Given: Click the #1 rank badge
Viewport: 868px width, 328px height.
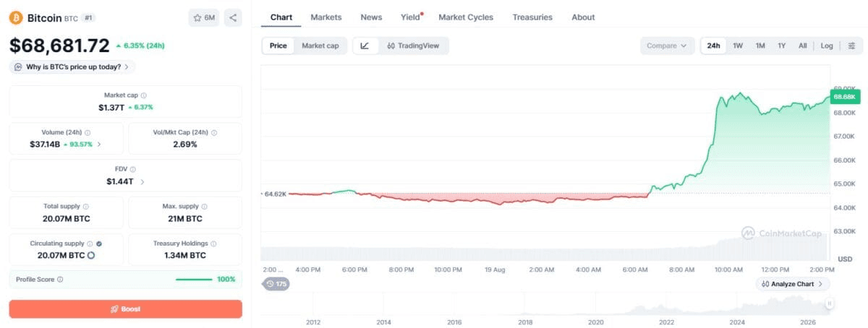Looking at the screenshot, I should pos(88,17).
